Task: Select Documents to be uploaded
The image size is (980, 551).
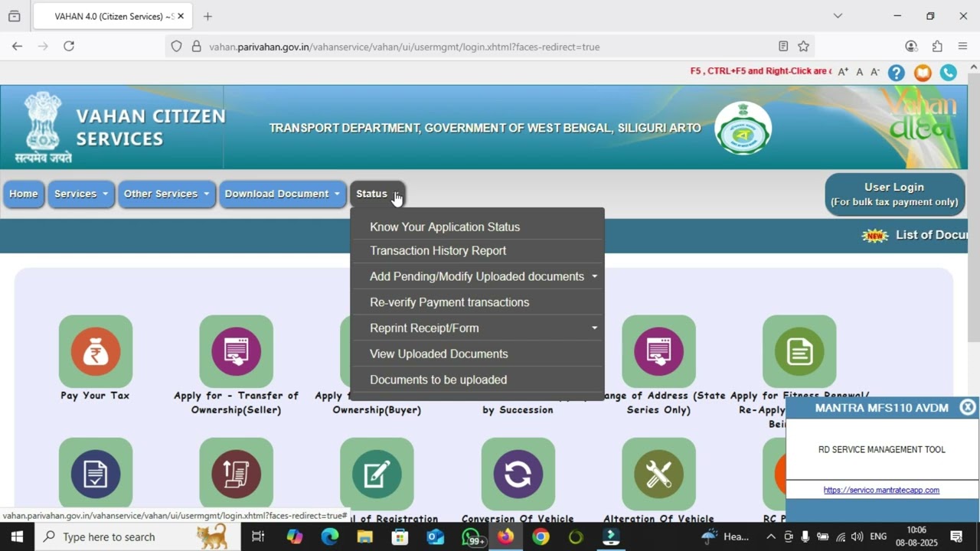Action: [x=438, y=380]
